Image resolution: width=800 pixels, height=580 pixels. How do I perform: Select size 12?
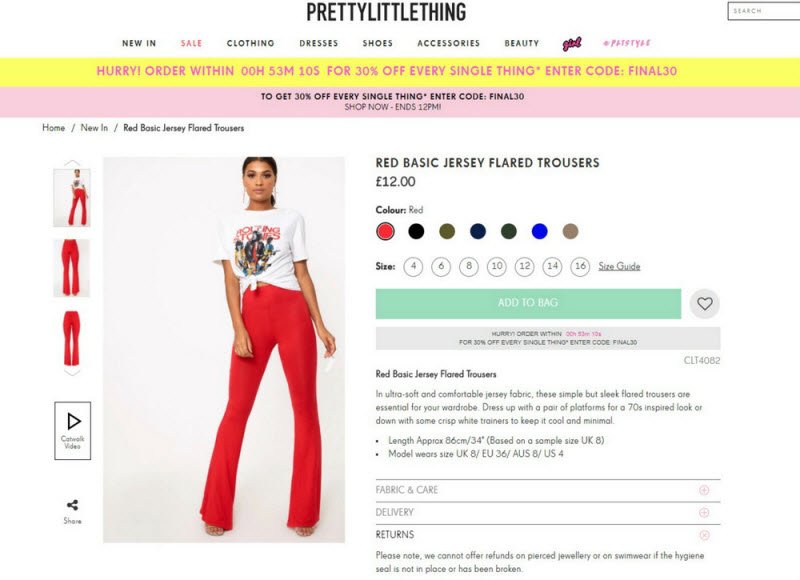point(524,266)
